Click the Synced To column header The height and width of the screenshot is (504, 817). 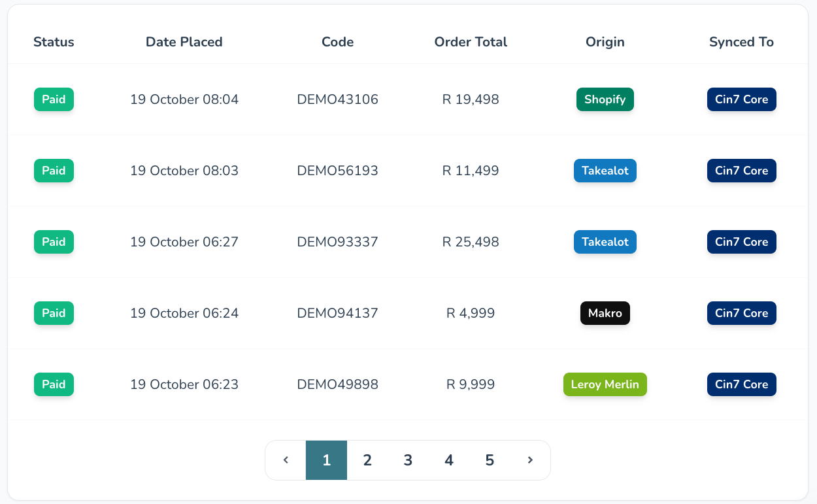[x=741, y=42]
